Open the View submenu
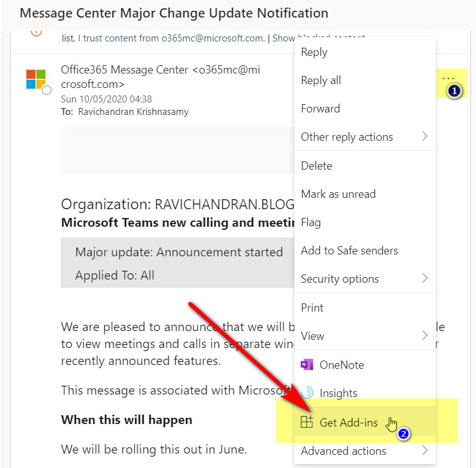Image resolution: width=476 pixels, height=468 pixels. point(425,335)
